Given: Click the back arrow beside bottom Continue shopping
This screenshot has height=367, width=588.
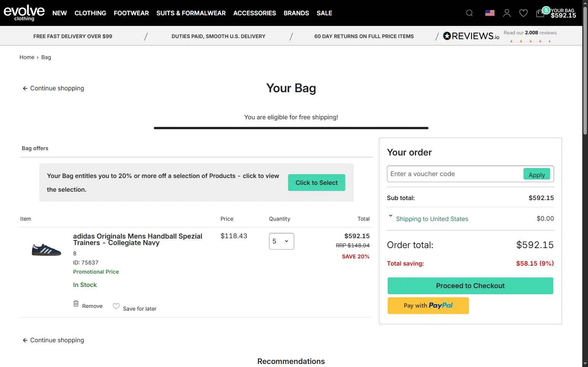Looking at the screenshot, I should tap(25, 340).
